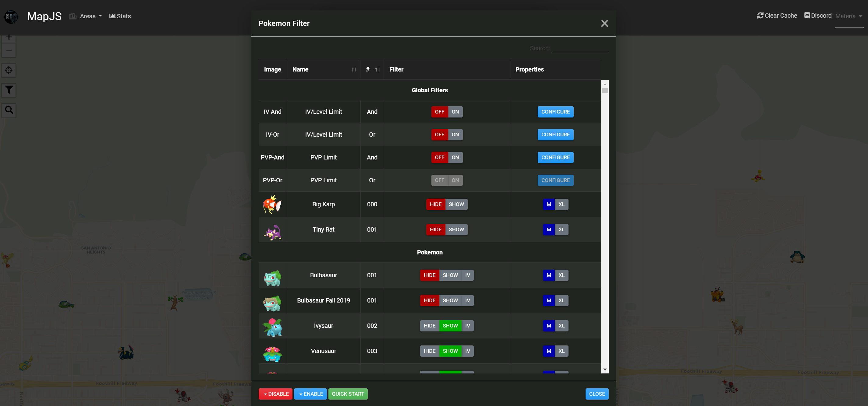This screenshot has height=406, width=868.
Task: Click the MapJS logo avatar
Action: [x=11, y=16]
